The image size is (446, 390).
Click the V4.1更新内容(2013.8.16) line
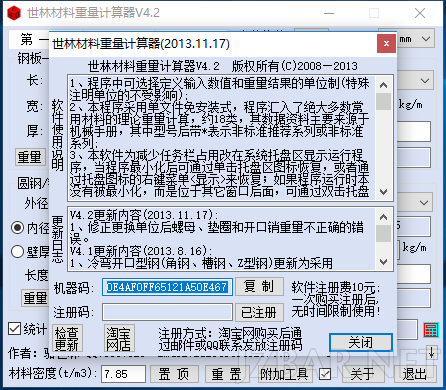[140, 251]
